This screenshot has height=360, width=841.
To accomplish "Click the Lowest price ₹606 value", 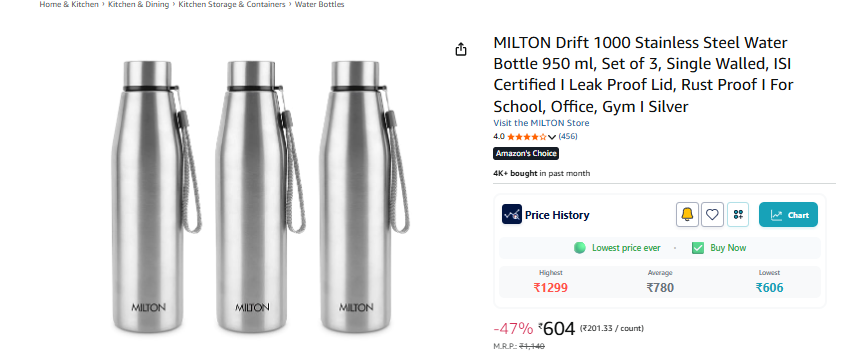I will [x=769, y=288].
